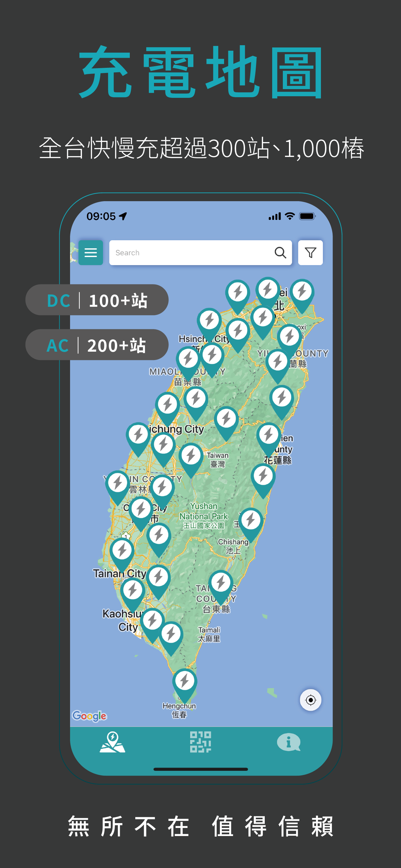Tap the DC 100+站 badge
Viewport: 401px width, 868px height.
(97, 300)
